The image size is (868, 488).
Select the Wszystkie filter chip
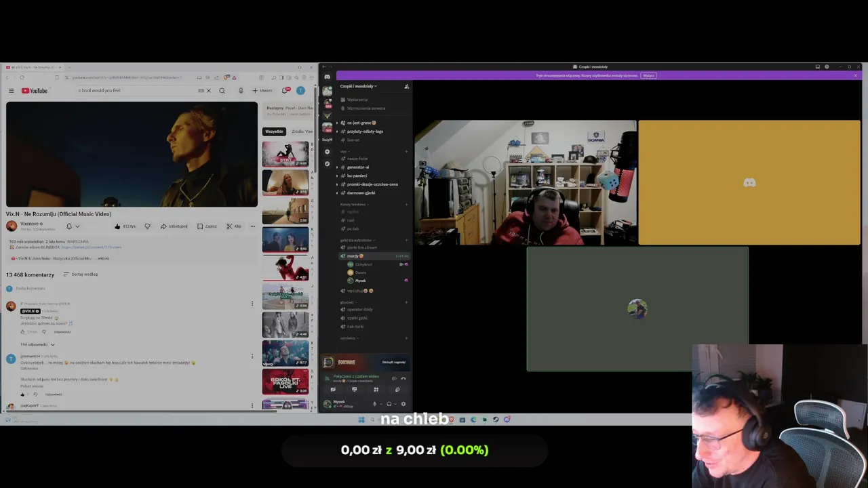pos(274,131)
